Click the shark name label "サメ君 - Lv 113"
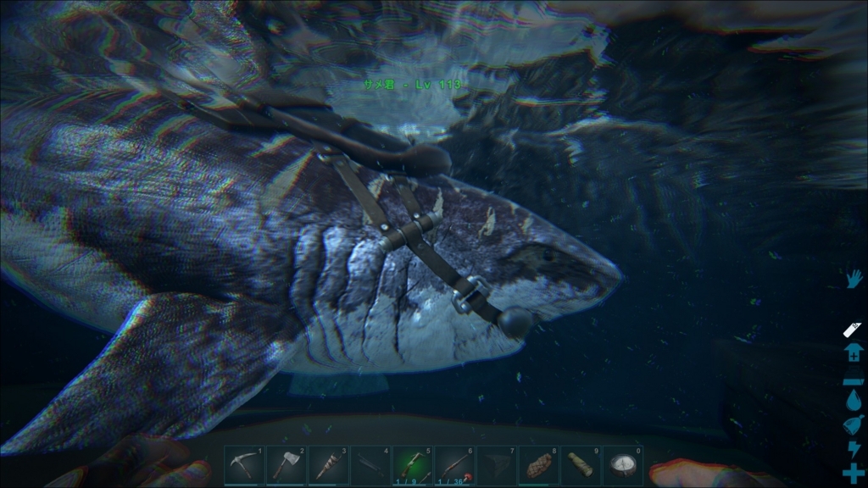The width and height of the screenshot is (868, 488). point(413,85)
